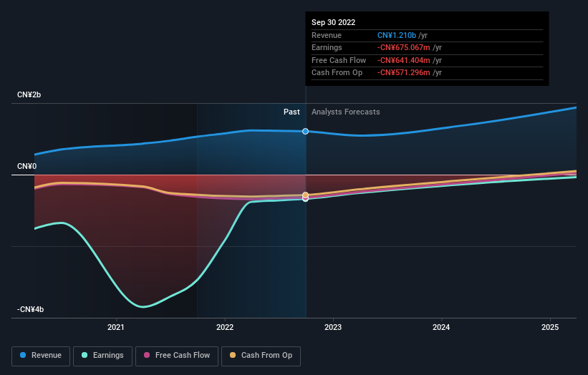
Task: Select the 2021 x-axis label
Action: coord(116,327)
